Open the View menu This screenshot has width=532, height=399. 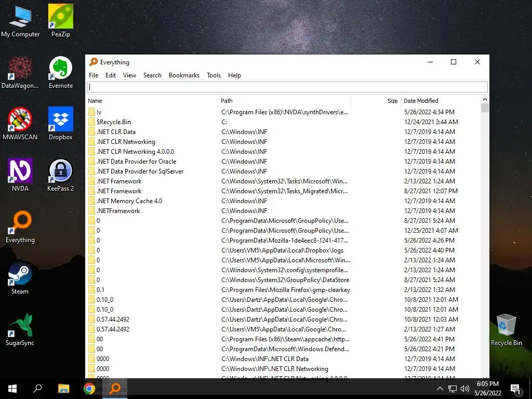point(129,75)
